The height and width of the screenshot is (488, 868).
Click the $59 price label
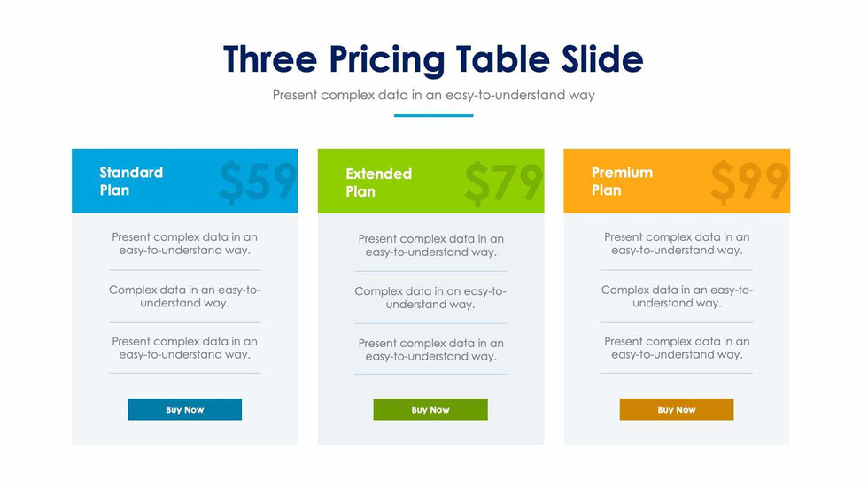pyautogui.click(x=257, y=182)
